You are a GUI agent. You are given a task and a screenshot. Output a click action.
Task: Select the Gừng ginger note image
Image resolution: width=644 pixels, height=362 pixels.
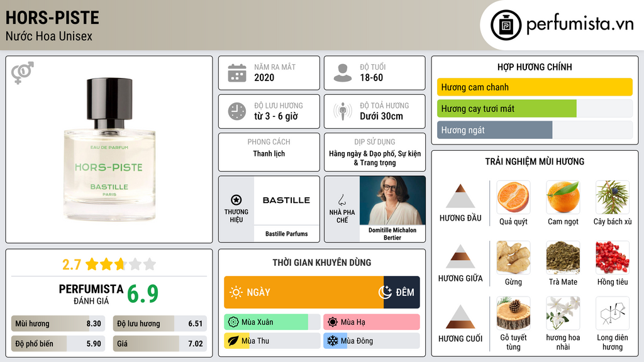[x=513, y=257]
